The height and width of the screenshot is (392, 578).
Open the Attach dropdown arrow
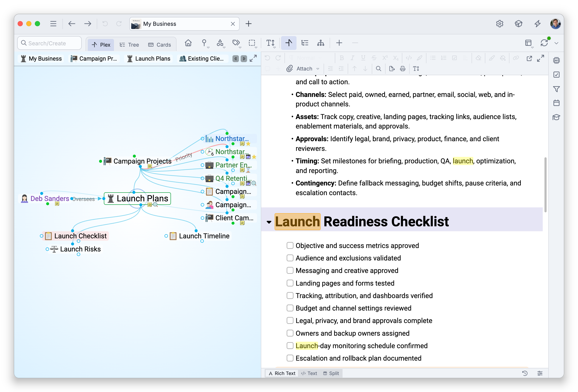(318, 69)
